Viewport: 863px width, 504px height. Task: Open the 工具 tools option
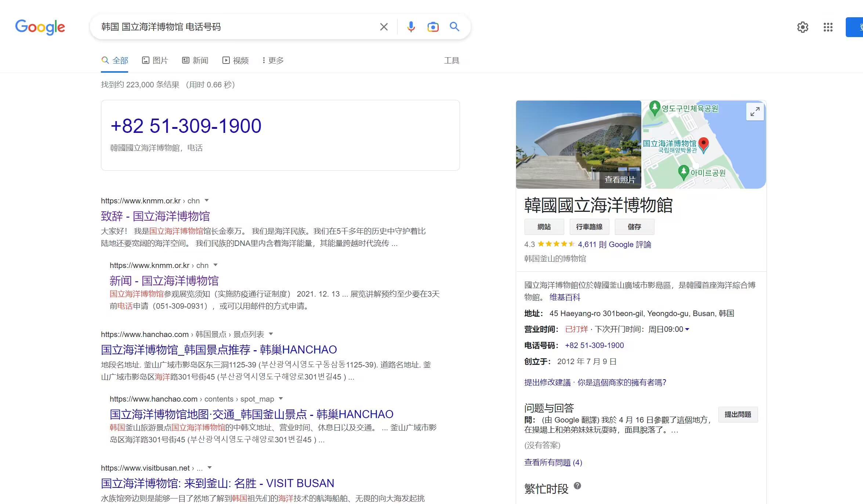(x=452, y=61)
